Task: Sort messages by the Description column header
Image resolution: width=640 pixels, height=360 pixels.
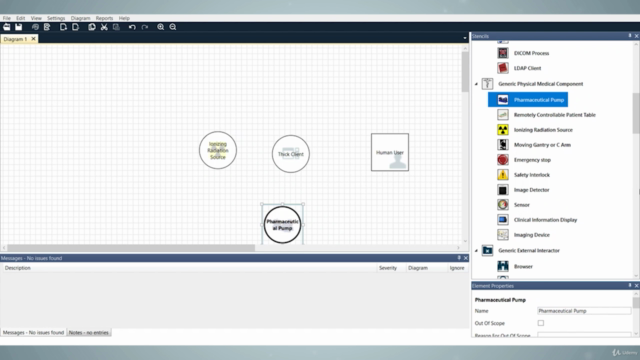Action: [18, 268]
